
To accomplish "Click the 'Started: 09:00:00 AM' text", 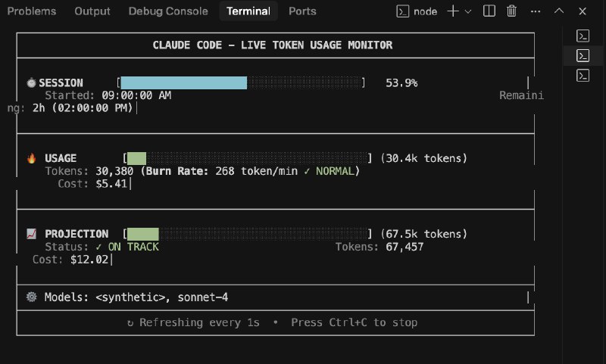I will click(108, 95).
